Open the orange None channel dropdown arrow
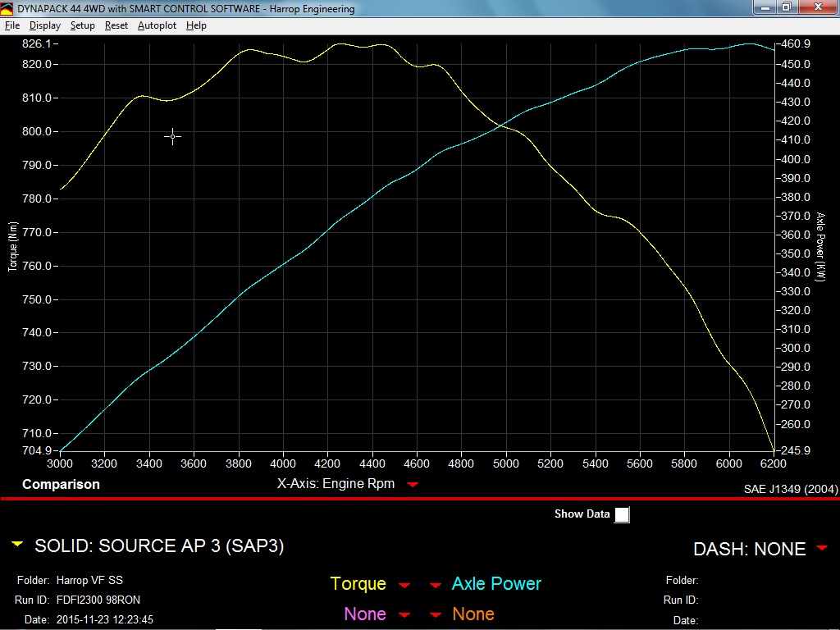Viewport: 840px width, 630px height. (436, 614)
